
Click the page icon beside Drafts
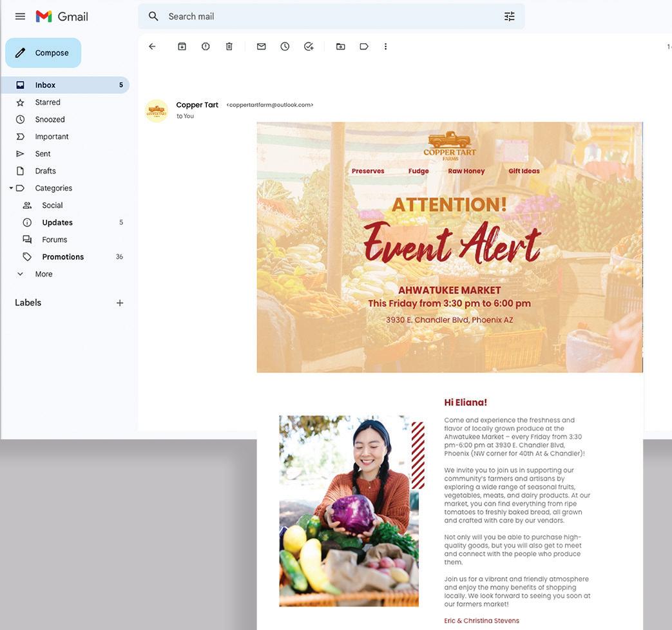tap(20, 171)
